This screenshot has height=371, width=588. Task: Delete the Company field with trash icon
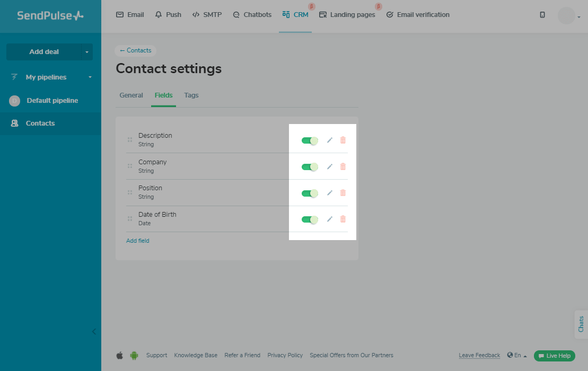point(343,166)
